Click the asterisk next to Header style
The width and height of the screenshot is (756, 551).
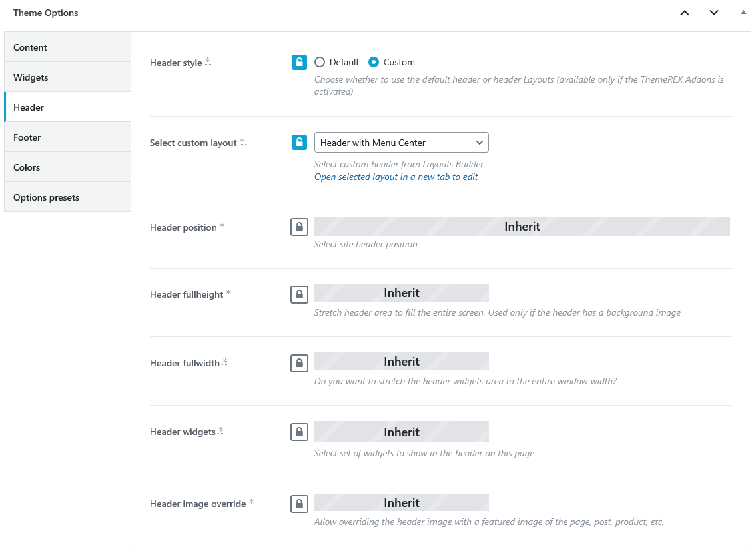pyautogui.click(x=208, y=61)
